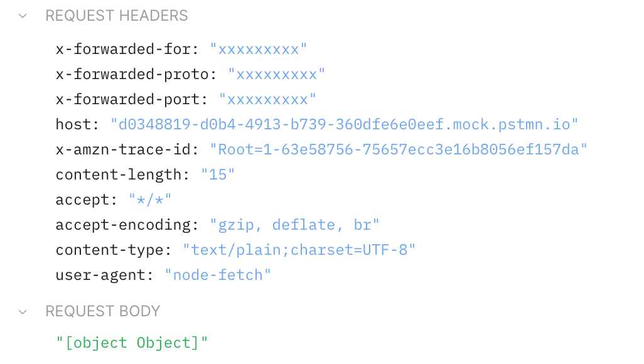
Task: Select the node-fetch user-agent value
Action: click(218, 275)
